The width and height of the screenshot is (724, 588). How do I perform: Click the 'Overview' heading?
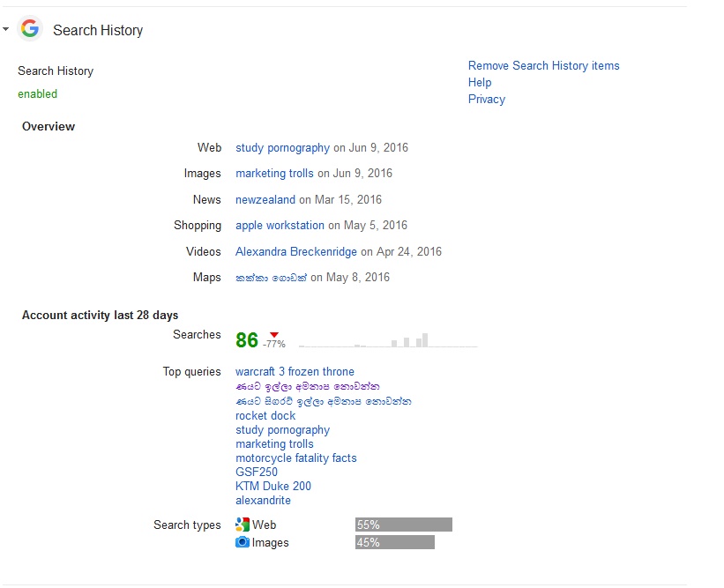tap(49, 126)
